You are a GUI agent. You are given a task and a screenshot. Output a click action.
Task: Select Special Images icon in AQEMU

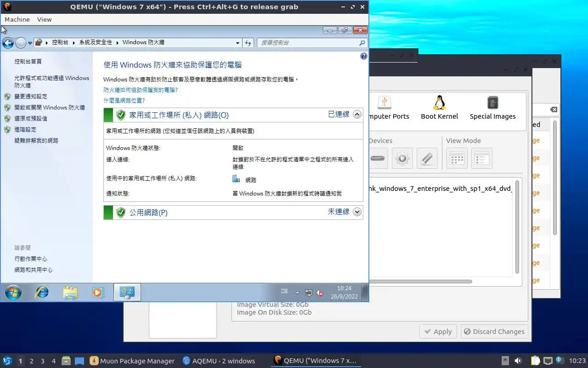coord(492,108)
